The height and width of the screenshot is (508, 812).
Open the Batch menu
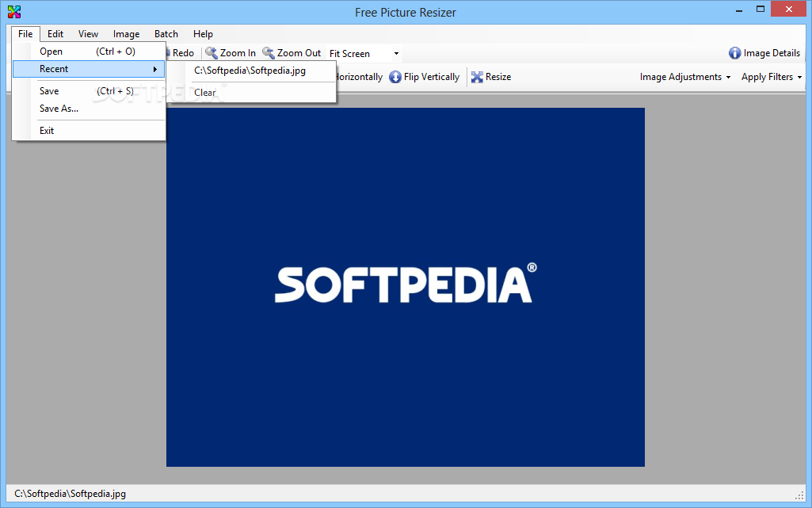click(x=166, y=33)
